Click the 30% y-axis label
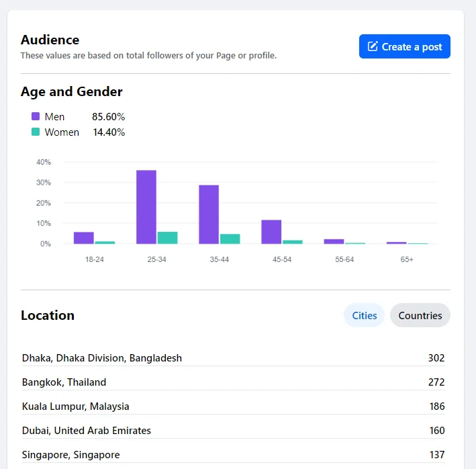Image resolution: width=476 pixels, height=469 pixels. pyautogui.click(x=44, y=182)
